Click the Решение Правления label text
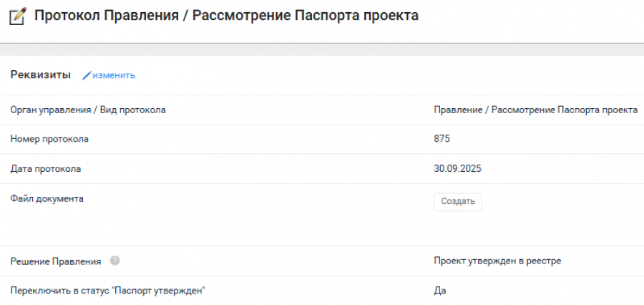 55,261
